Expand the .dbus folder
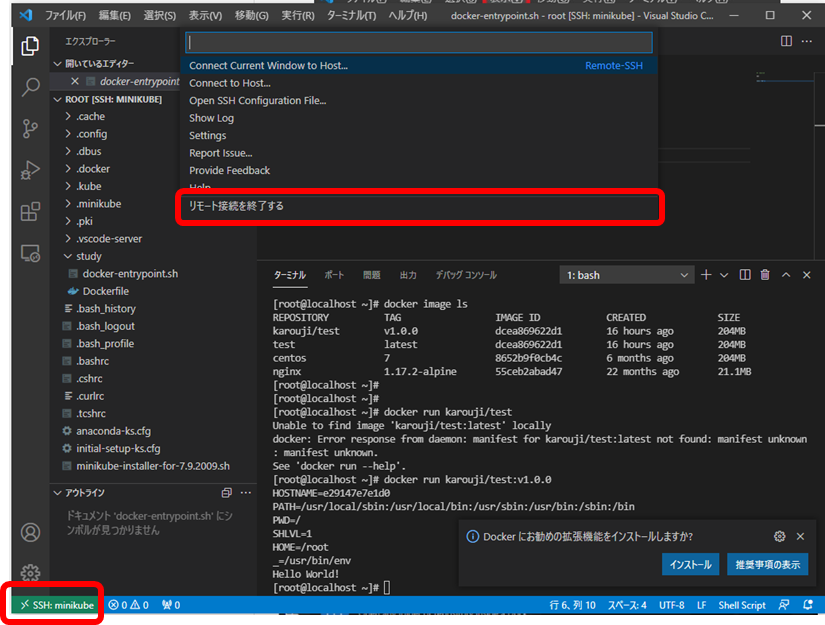 pos(67,151)
